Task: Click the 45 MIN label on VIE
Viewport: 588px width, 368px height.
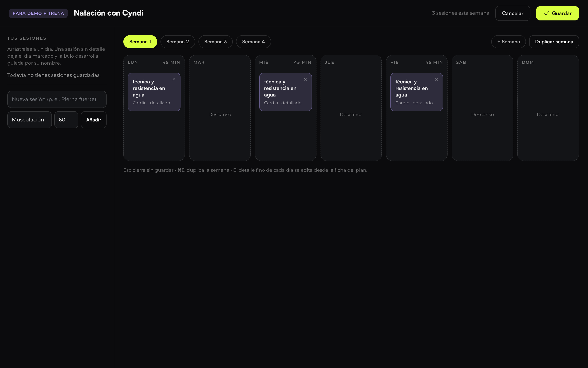Action: tap(434, 62)
